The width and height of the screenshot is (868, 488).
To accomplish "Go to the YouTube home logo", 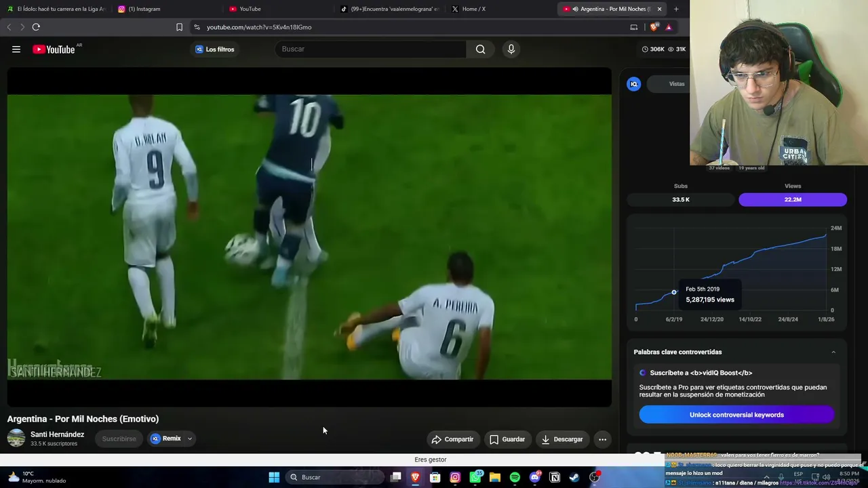I will pyautogui.click(x=54, y=49).
